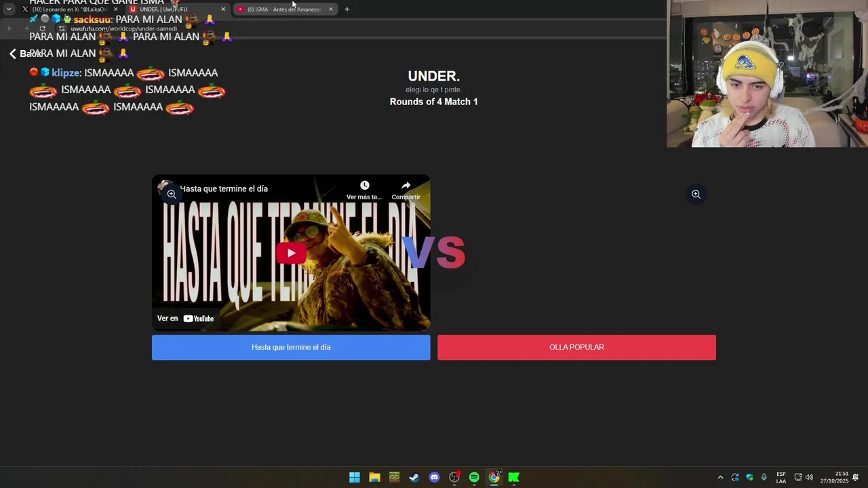Screen dimensions: 868x488
Task: Open microphone tray icon
Action: [x=764, y=477]
